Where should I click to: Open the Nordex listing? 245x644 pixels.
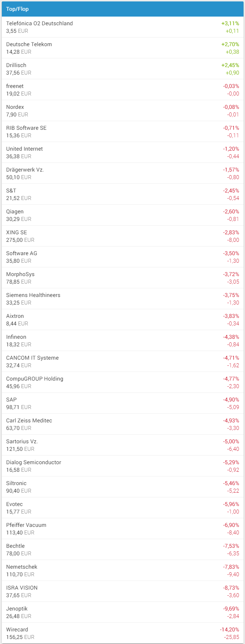[15, 107]
